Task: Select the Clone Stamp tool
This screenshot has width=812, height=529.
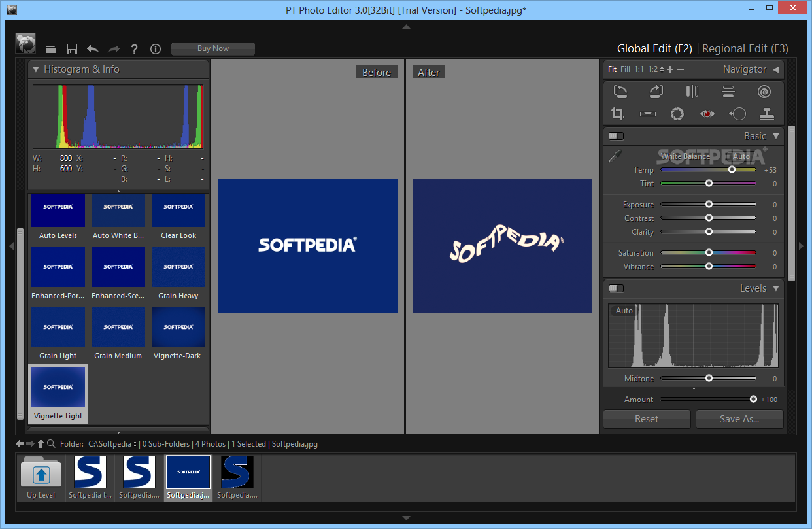Action: click(767, 114)
